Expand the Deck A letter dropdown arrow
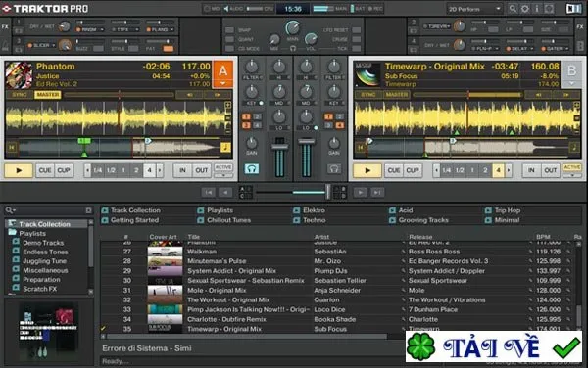Image resolution: width=588 pixels, height=368 pixels. pos(223,83)
